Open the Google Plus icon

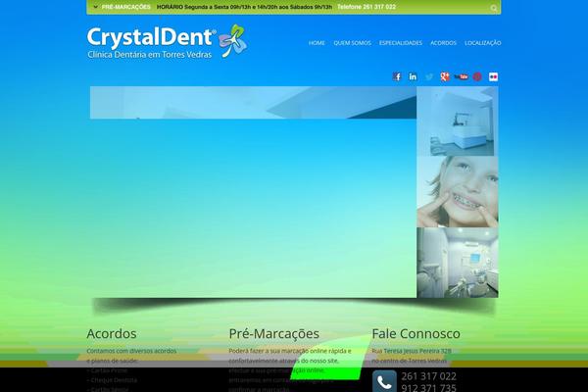click(445, 76)
